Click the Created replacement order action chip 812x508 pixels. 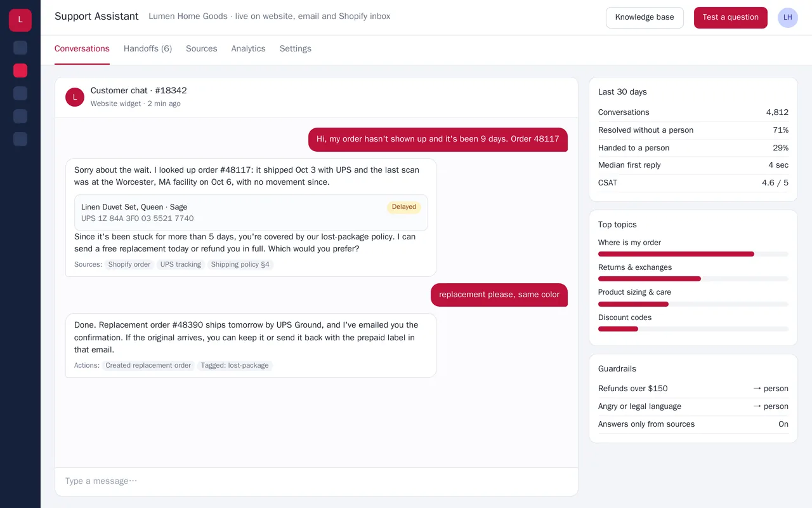click(x=148, y=366)
